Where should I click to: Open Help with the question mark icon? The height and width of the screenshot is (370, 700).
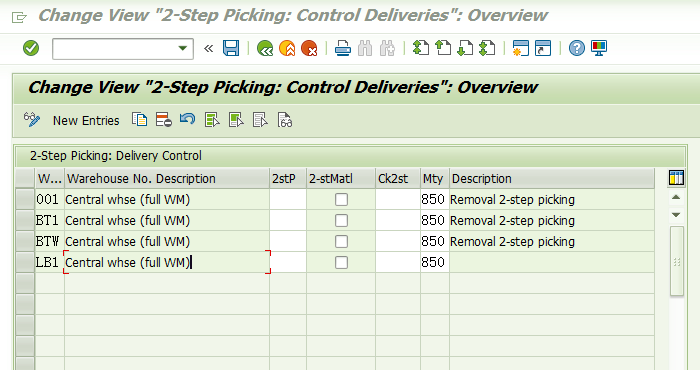pyautogui.click(x=576, y=48)
